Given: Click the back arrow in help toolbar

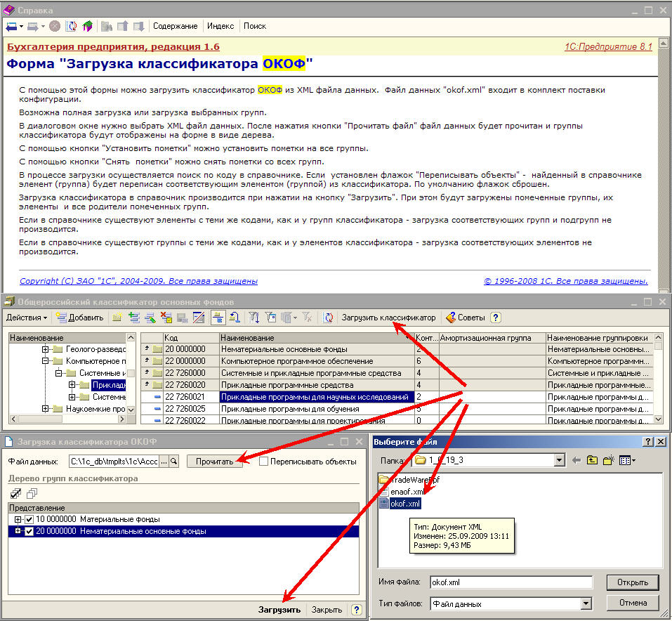Looking at the screenshot, I should pos(11,26).
